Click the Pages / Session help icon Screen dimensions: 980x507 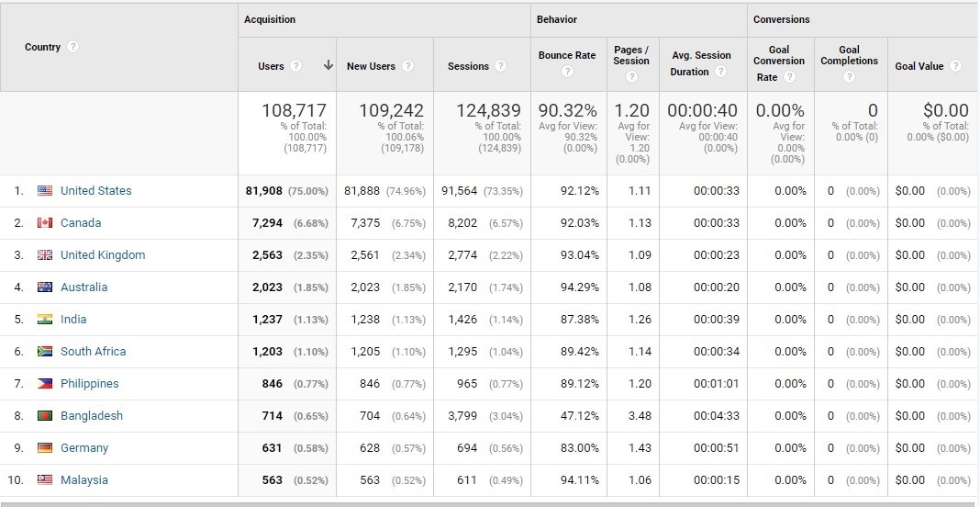(x=631, y=77)
